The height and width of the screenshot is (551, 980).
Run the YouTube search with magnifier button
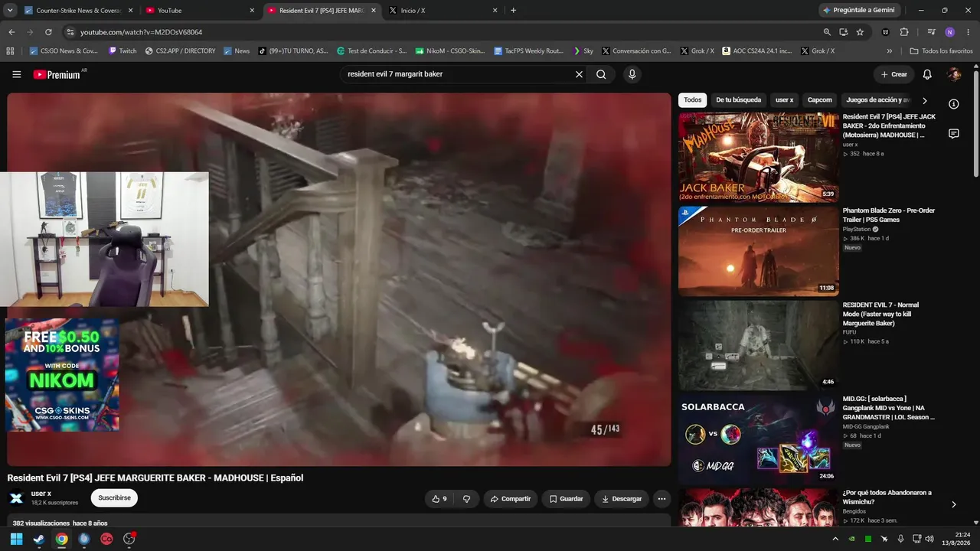601,74
